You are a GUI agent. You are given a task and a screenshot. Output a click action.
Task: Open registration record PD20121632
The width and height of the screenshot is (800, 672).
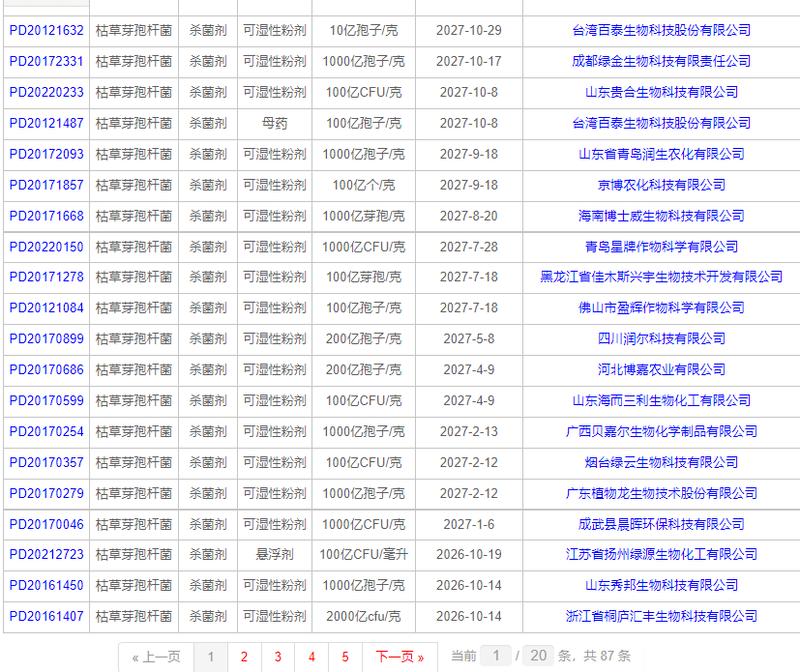pyautogui.click(x=45, y=31)
